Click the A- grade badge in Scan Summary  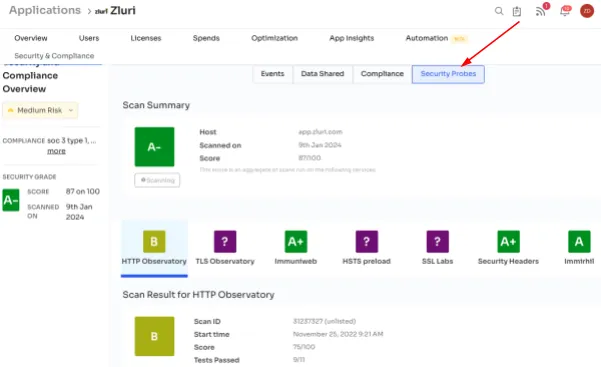154,147
